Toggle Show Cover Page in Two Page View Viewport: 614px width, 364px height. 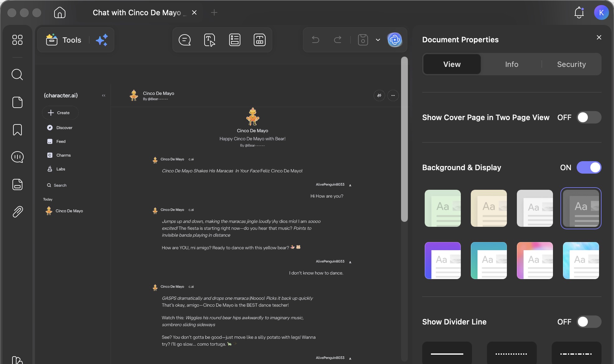pos(589,117)
